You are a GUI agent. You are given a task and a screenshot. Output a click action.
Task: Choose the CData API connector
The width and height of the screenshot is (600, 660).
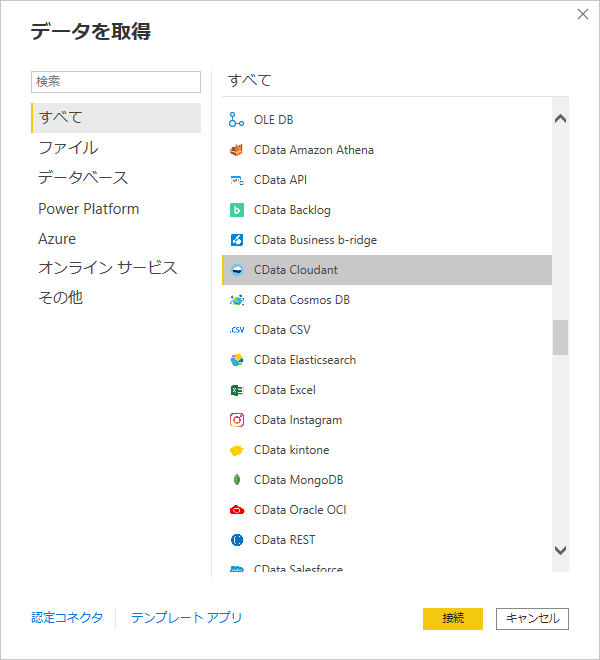pyautogui.click(x=387, y=180)
